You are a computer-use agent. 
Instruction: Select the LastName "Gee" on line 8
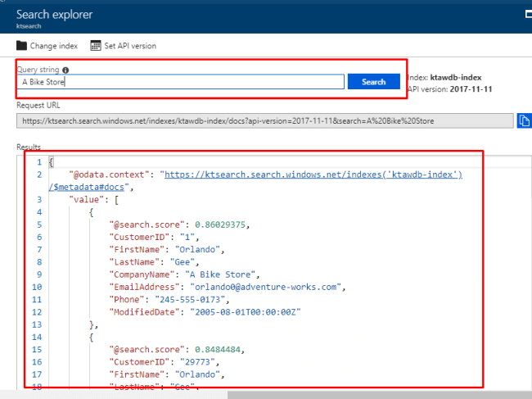pyautogui.click(x=154, y=262)
